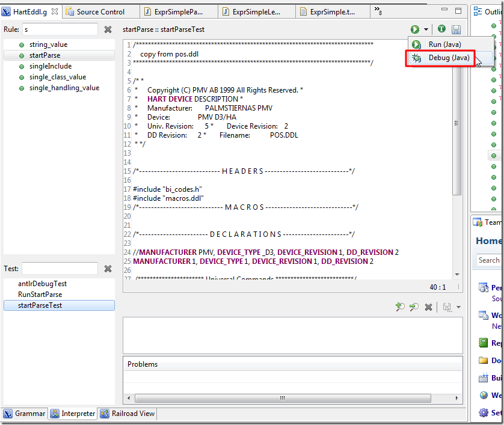Click the #include "macros.ddl" line

168,198
